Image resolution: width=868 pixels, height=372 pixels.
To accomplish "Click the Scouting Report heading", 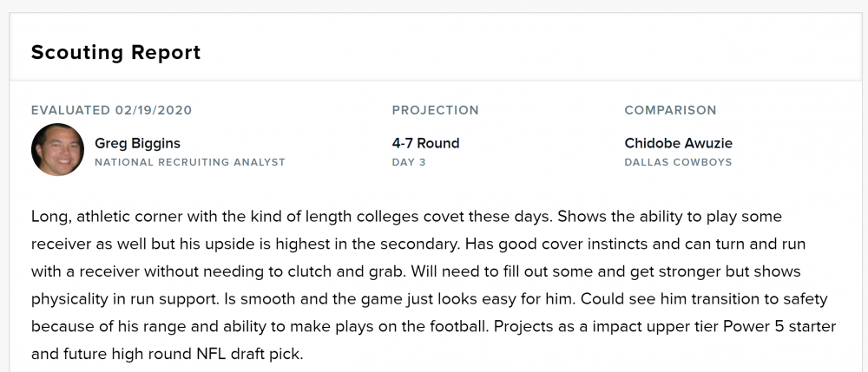I will click(115, 52).
